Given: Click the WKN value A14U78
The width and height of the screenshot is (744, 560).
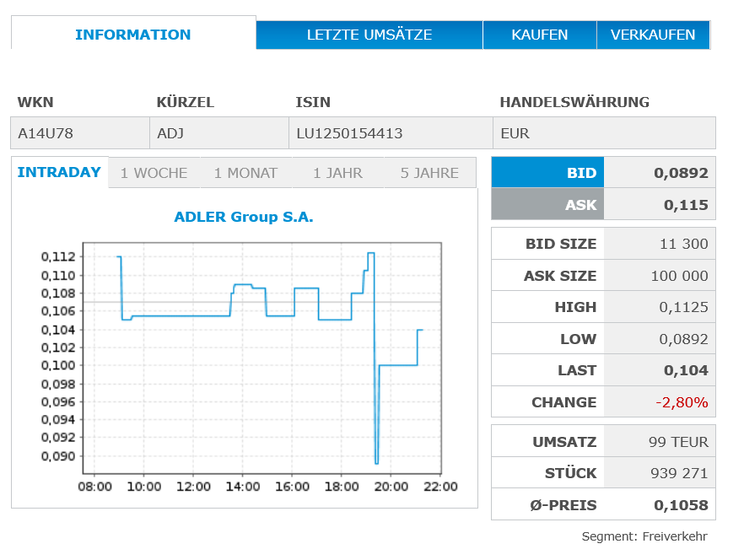Looking at the screenshot, I should (46, 133).
